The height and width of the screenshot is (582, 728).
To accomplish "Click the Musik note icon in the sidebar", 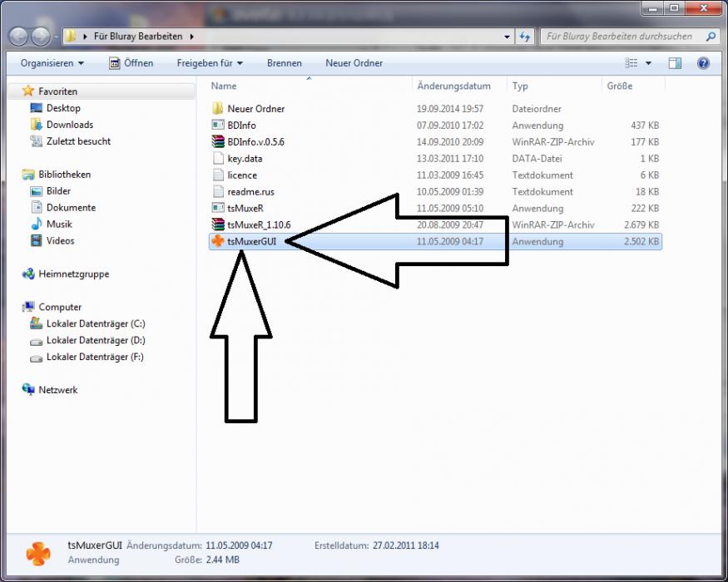I will pyautogui.click(x=37, y=224).
